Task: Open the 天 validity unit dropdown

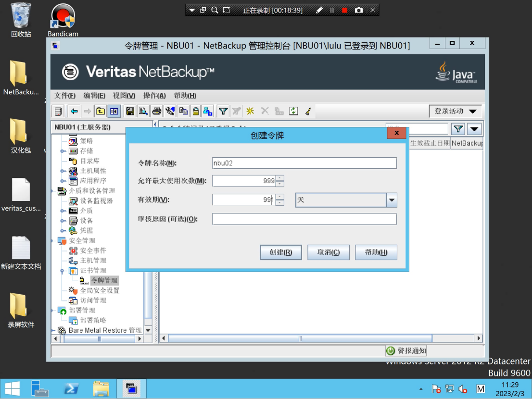Action: pos(391,199)
